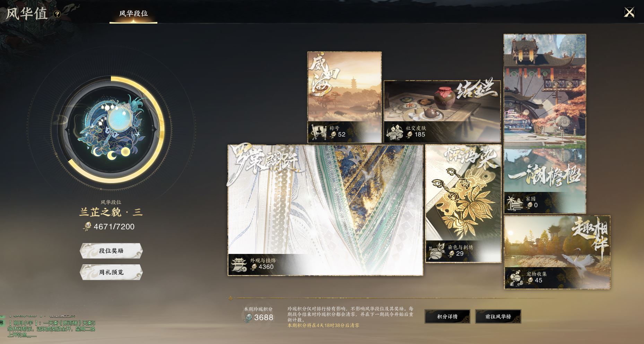Click the 积分详情 button
The width and height of the screenshot is (644, 344).
click(x=447, y=317)
